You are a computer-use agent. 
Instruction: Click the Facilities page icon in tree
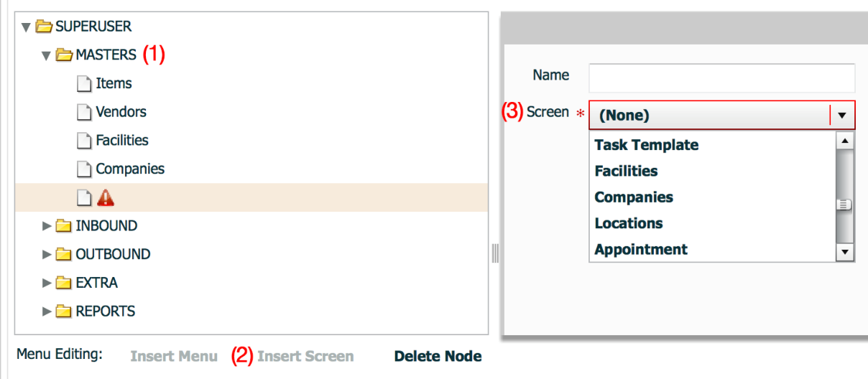85,141
